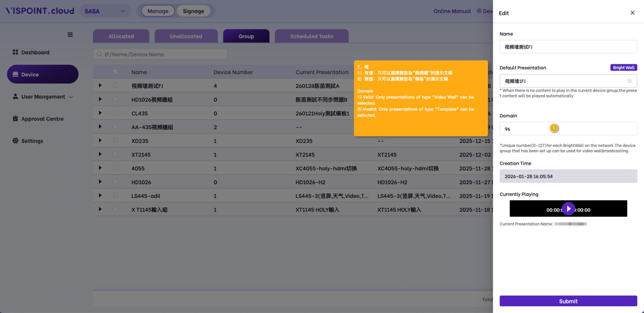Expand the User Mangement submenu chevron
Screen dimensions: 644x313
71,97
